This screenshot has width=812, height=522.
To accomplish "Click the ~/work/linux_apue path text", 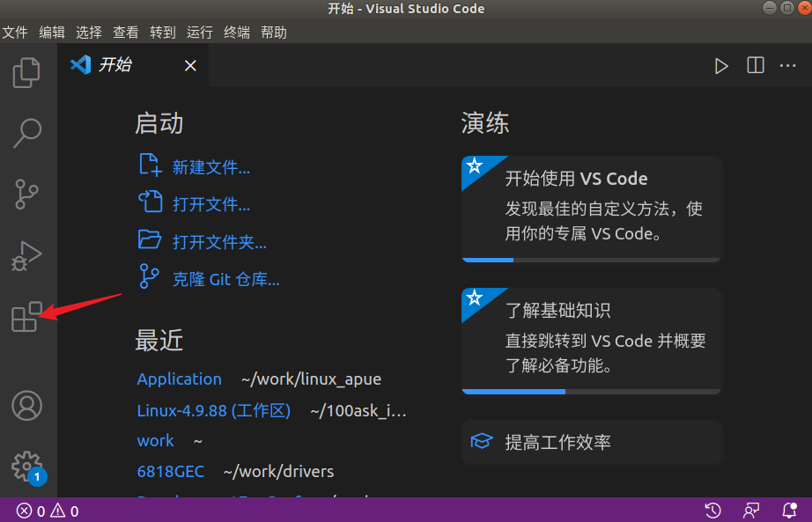I will point(311,379).
